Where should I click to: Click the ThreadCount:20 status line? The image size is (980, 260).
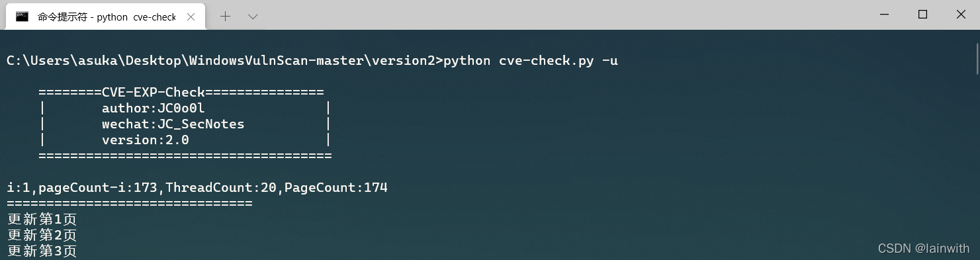197,187
